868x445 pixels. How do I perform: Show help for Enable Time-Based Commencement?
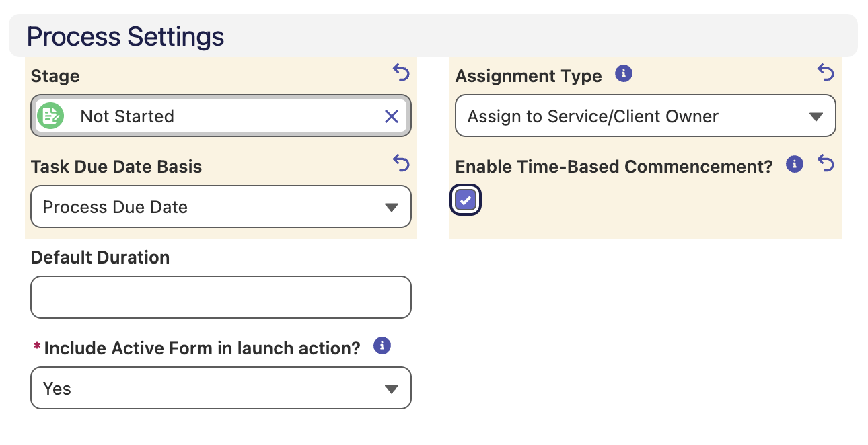pos(795,164)
